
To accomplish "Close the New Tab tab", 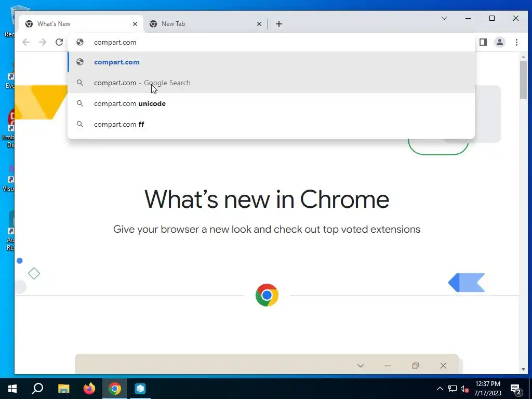I will [259, 24].
